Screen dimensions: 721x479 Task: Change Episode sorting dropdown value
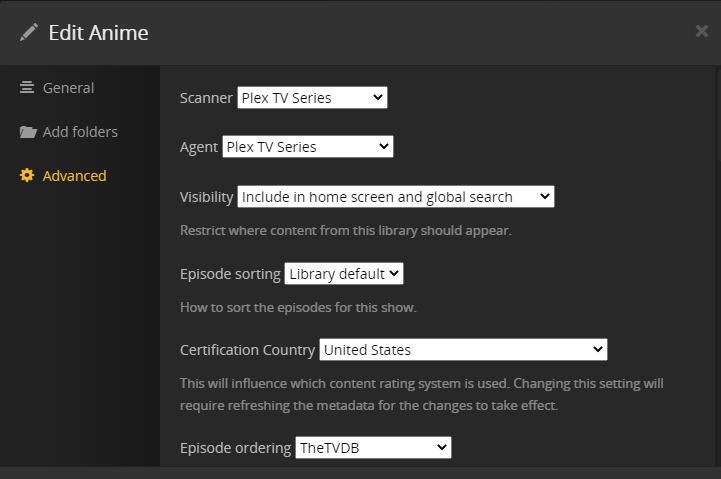pos(344,273)
